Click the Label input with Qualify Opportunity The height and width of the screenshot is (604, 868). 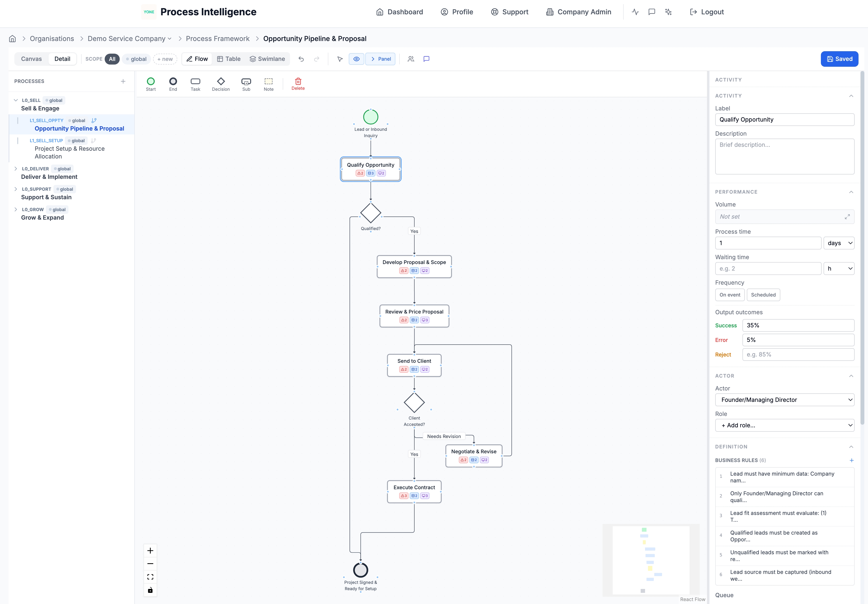click(784, 119)
